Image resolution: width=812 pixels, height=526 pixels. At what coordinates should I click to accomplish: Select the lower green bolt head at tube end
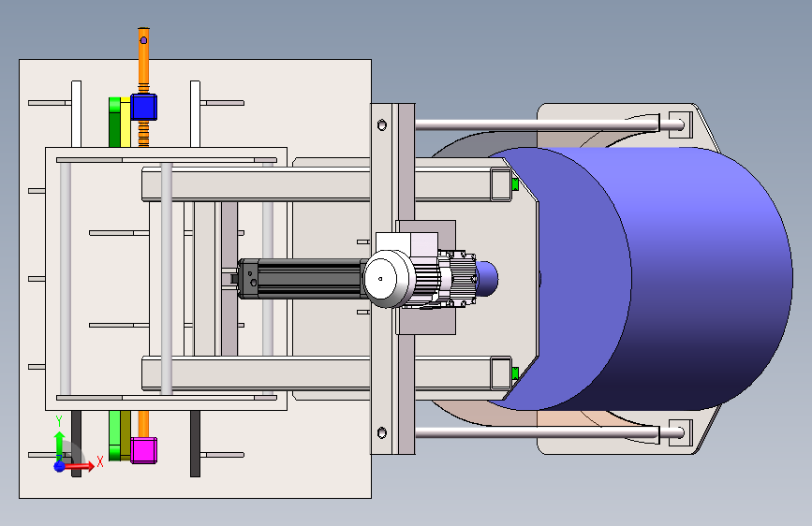tap(515, 373)
